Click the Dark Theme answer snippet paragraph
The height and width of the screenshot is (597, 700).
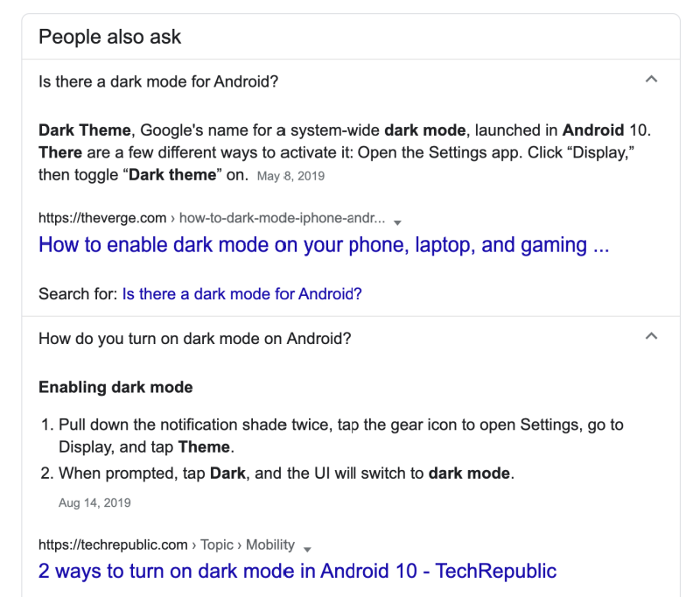click(345, 152)
